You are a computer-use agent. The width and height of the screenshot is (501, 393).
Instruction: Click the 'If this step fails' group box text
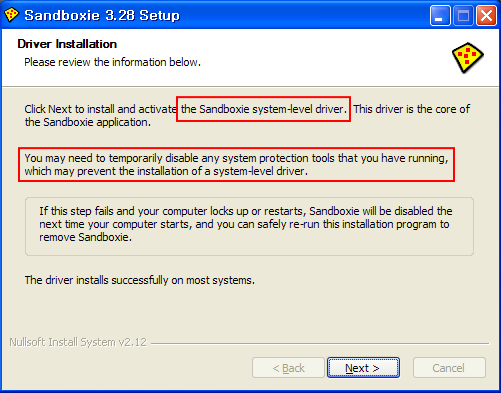pos(246,224)
